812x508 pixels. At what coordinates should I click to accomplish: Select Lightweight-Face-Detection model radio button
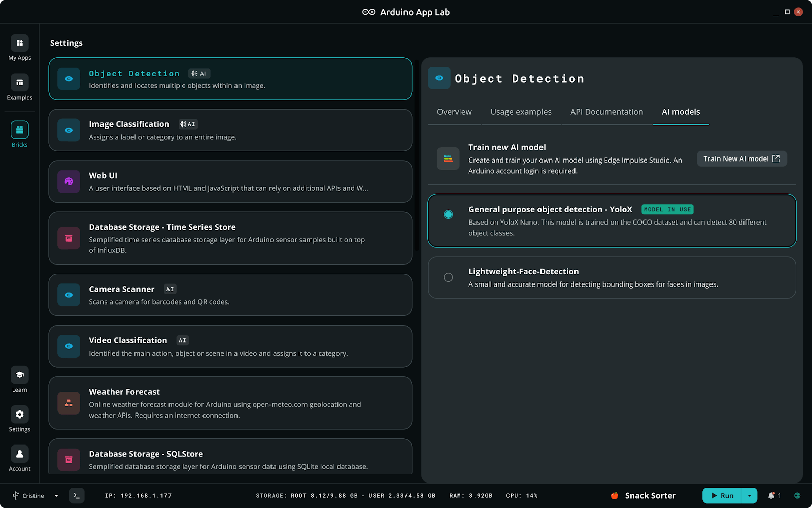(448, 277)
